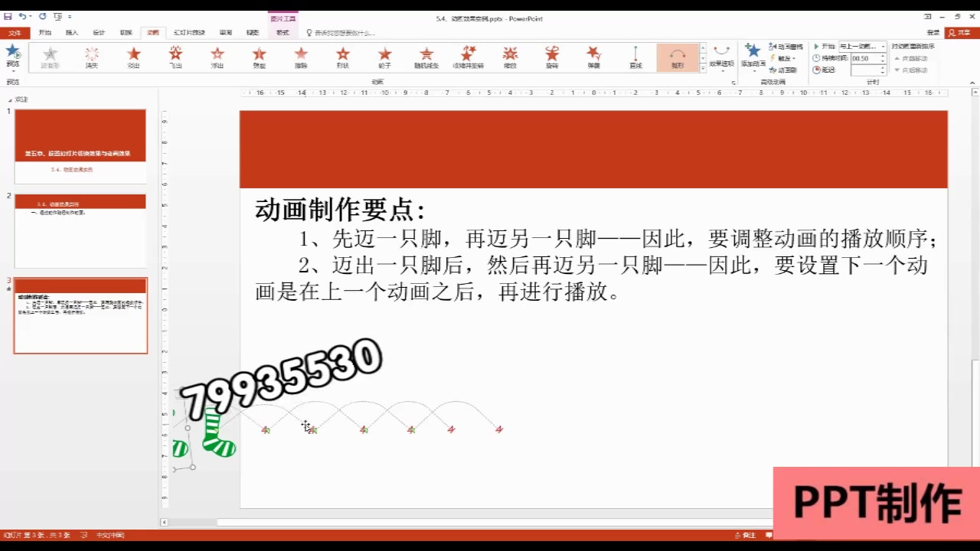Click 动画刷 (Animation Painter)

[784, 70]
